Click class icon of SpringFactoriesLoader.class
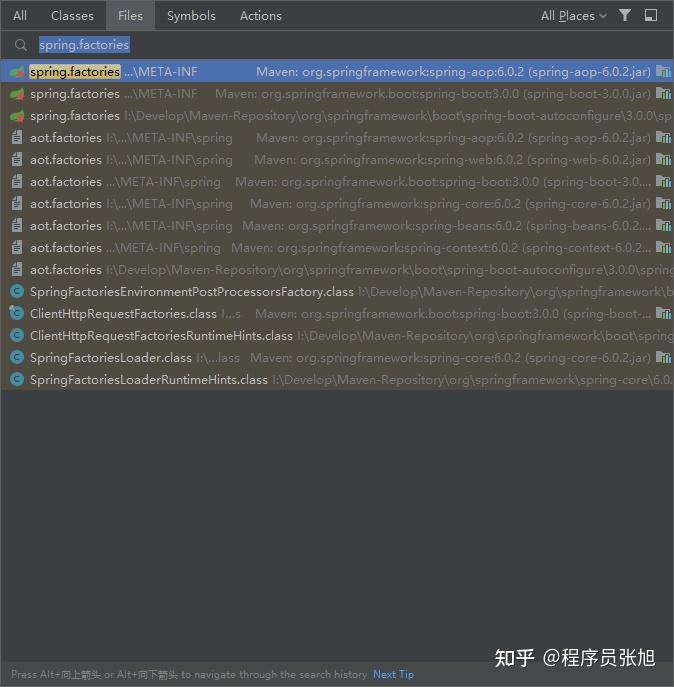 point(17,358)
